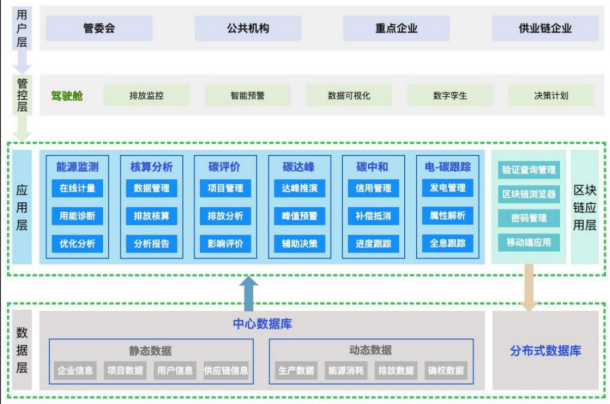Viewport: 610px width, 404px height.
Task: Click the 管委会 user box
Action: click(x=99, y=28)
